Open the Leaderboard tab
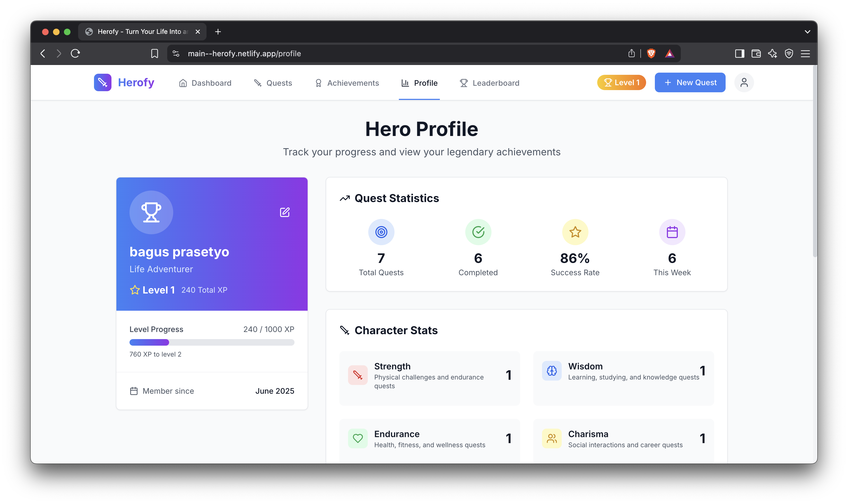The width and height of the screenshot is (848, 504). pos(489,83)
